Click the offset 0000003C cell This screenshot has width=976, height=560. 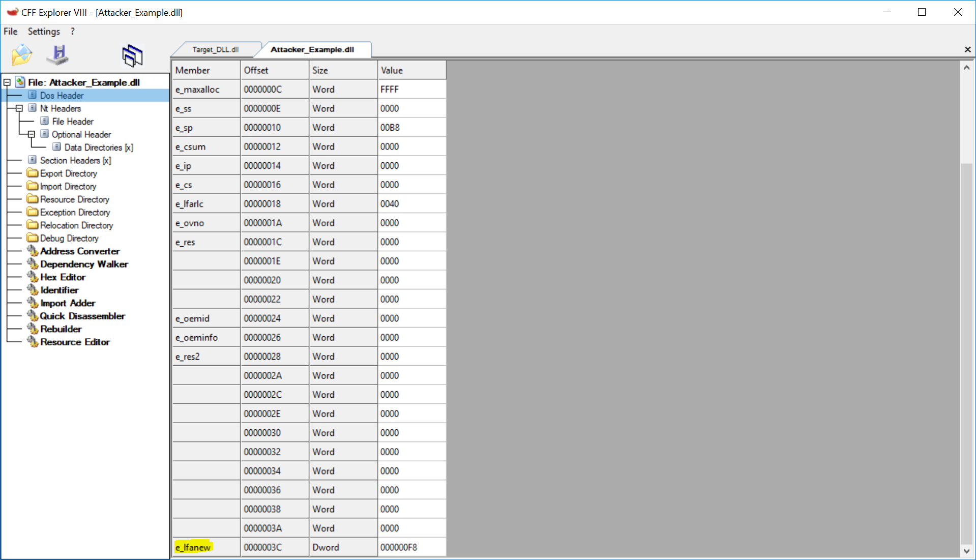[275, 547]
